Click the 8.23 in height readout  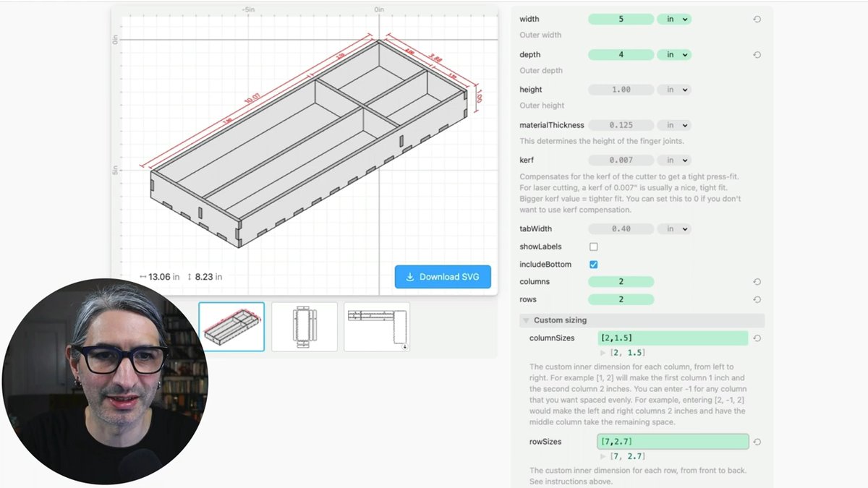(x=205, y=277)
